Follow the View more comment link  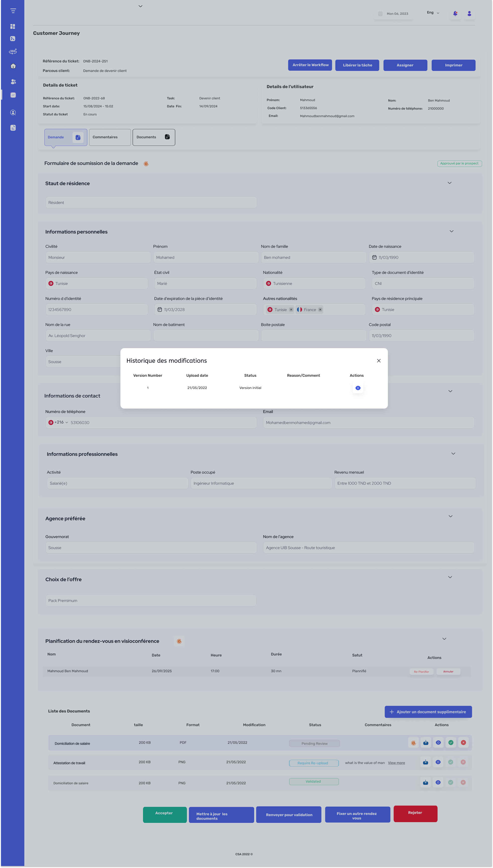(x=396, y=763)
